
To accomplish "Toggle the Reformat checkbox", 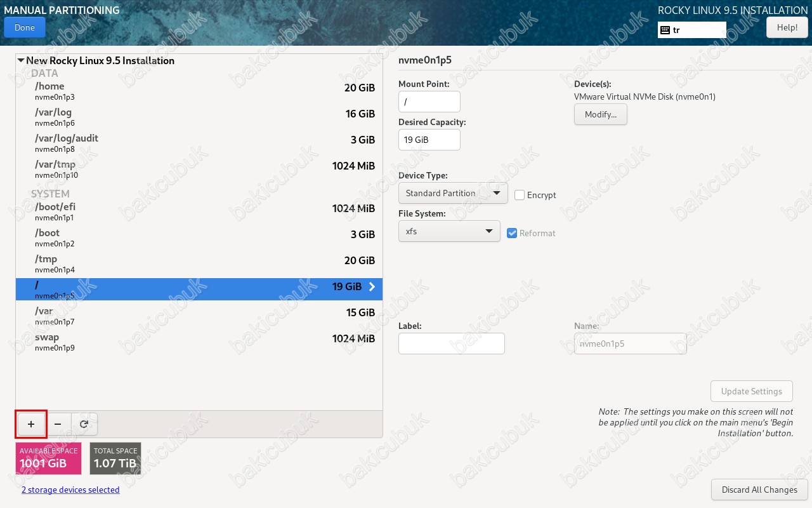I will coord(513,233).
